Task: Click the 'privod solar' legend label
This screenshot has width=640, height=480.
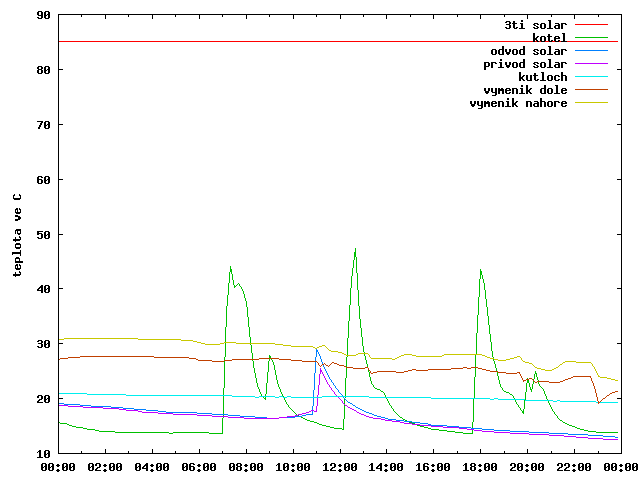Action: pos(525,64)
